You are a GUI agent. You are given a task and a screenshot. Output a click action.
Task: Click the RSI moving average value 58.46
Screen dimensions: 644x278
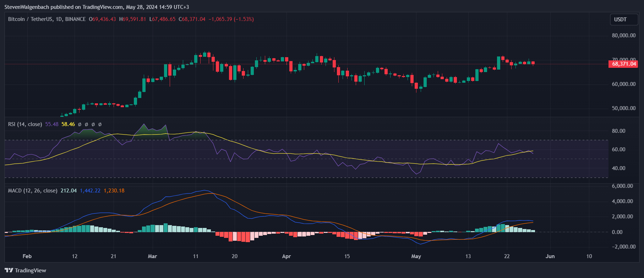[68, 124]
